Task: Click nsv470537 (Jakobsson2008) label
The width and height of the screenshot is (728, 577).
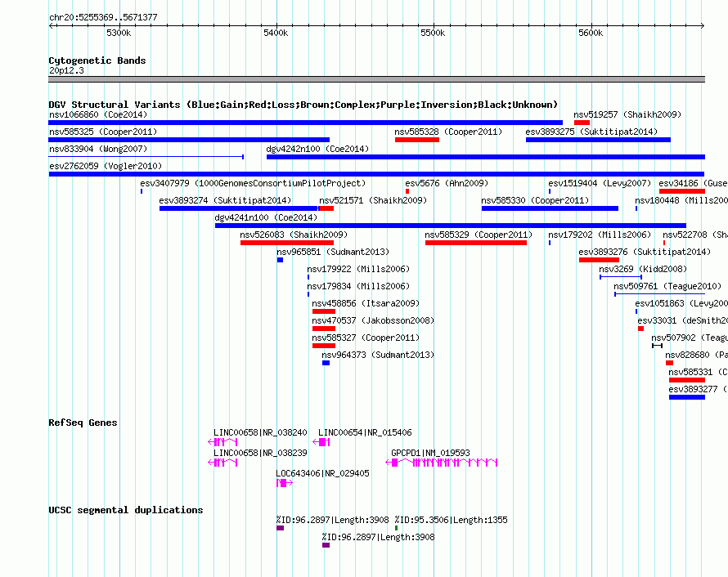Action: (373, 320)
